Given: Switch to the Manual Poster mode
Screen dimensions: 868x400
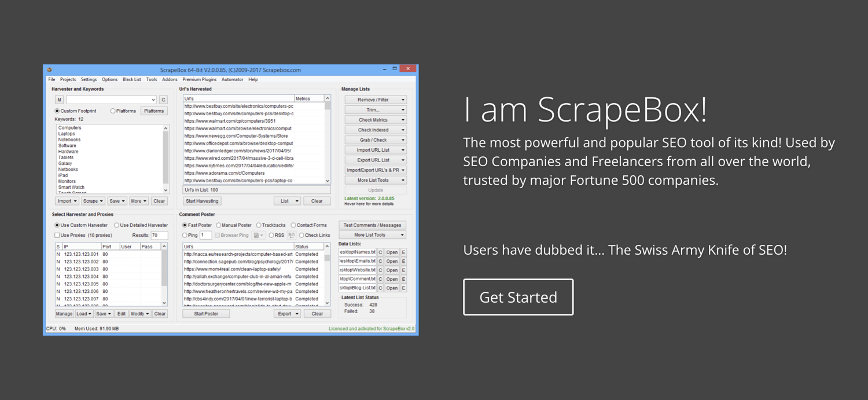Looking at the screenshot, I should click(x=219, y=225).
